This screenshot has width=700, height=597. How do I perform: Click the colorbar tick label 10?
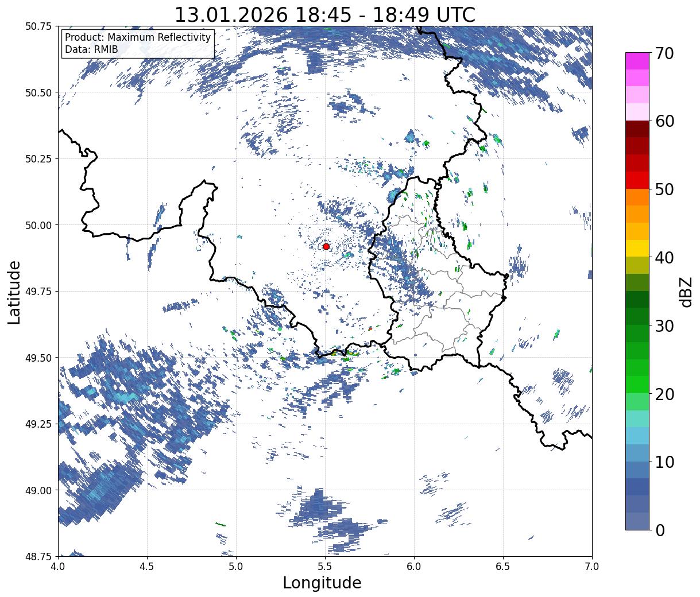point(664,462)
